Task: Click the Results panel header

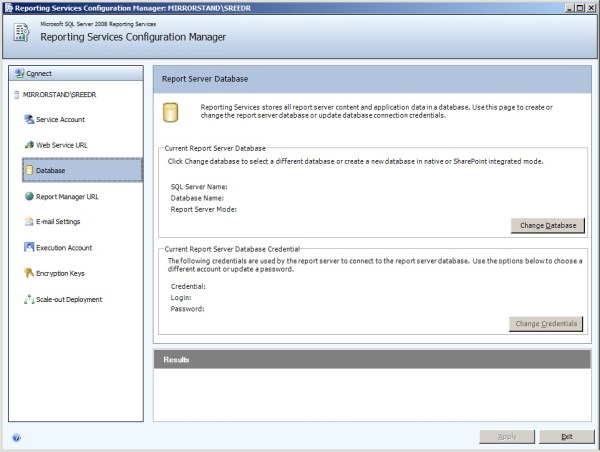Action: [371, 359]
